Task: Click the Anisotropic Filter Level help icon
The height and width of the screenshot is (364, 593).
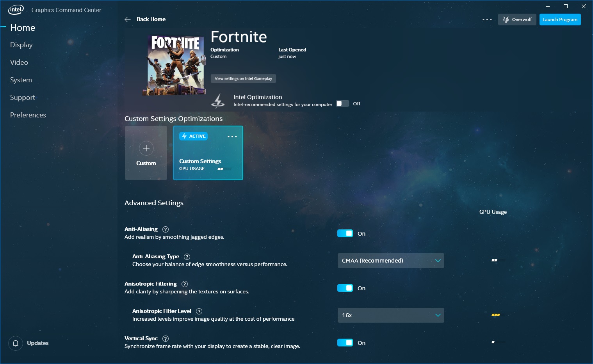Action: (199, 311)
